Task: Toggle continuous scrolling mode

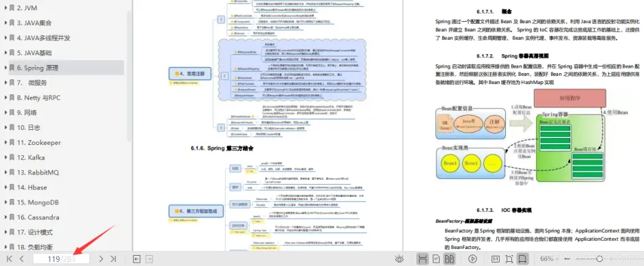Action: tap(422, 259)
